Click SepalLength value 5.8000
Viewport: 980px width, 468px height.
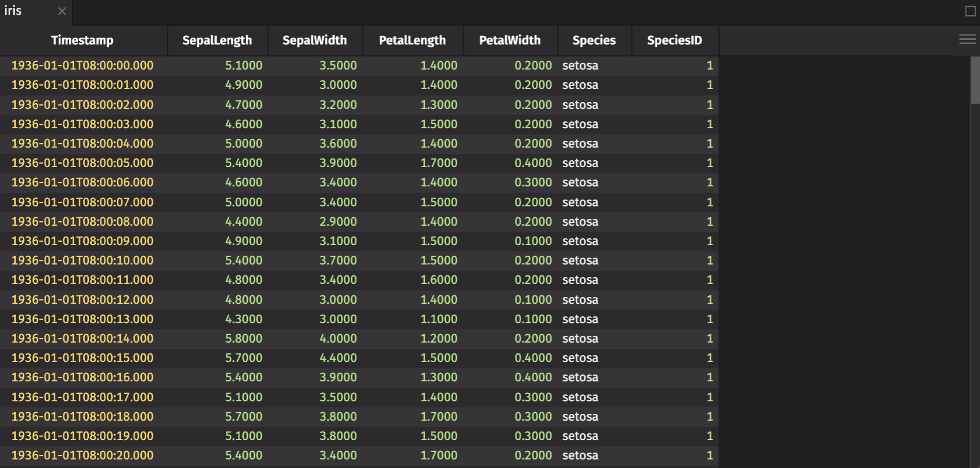(243, 339)
